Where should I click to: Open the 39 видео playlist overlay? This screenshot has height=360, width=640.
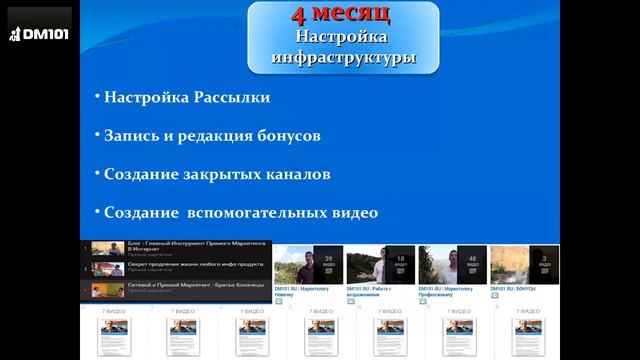[328, 265]
